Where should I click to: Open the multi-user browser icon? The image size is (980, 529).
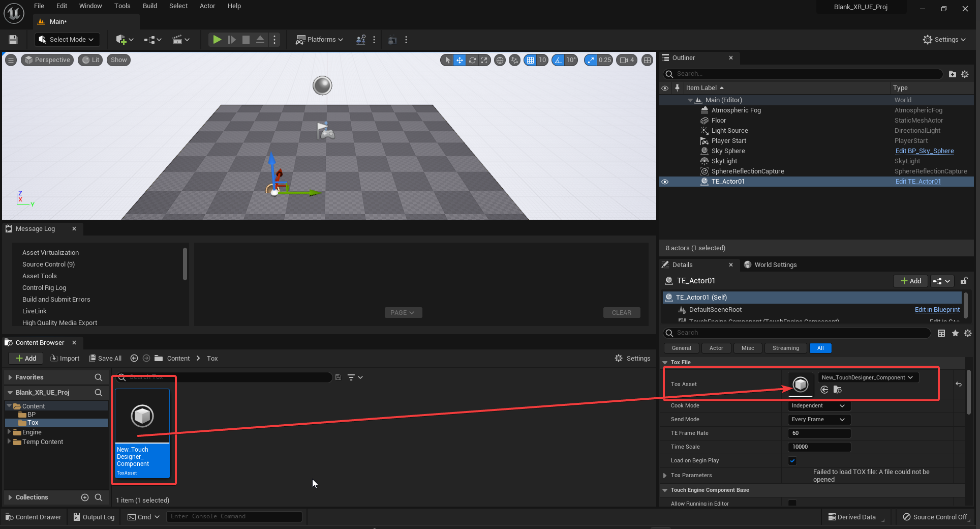click(x=361, y=40)
